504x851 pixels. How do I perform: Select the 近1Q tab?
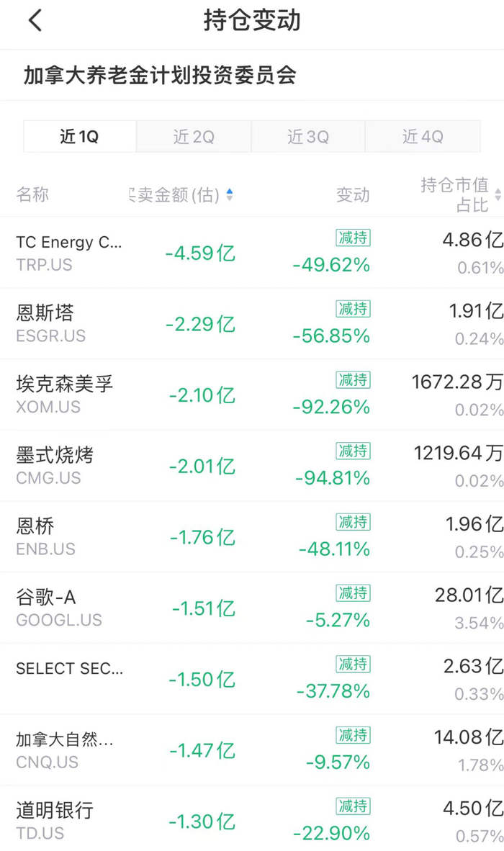point(80,137)
